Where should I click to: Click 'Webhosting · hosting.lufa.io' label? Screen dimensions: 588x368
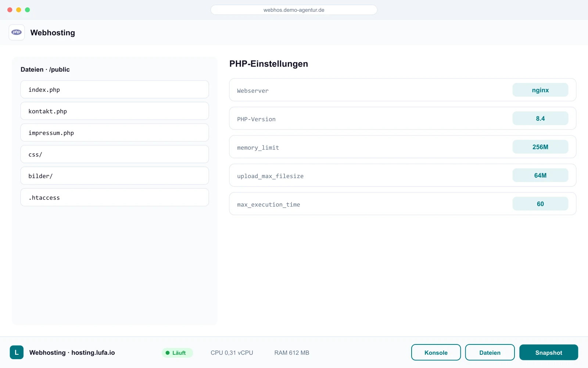[x=72, y=353]
